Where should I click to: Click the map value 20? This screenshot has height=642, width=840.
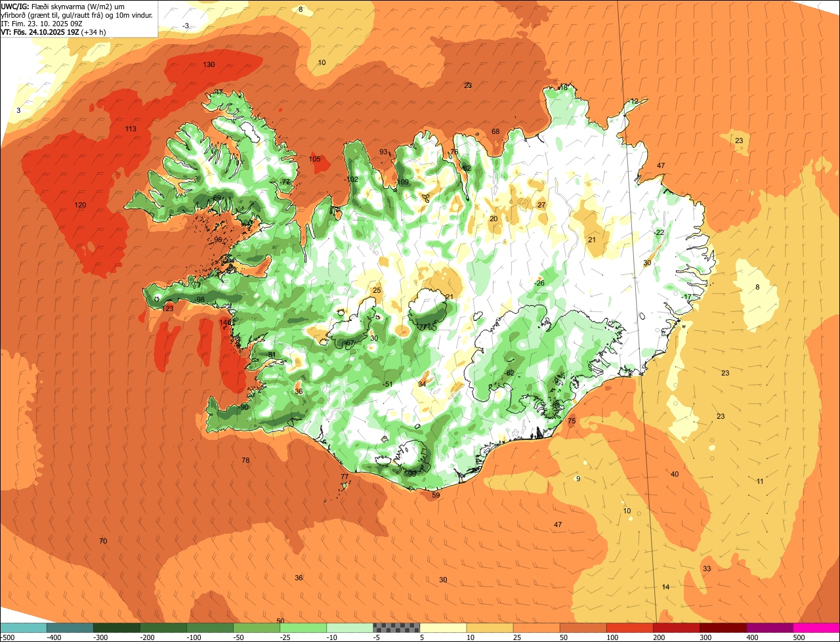coord(493,219)
